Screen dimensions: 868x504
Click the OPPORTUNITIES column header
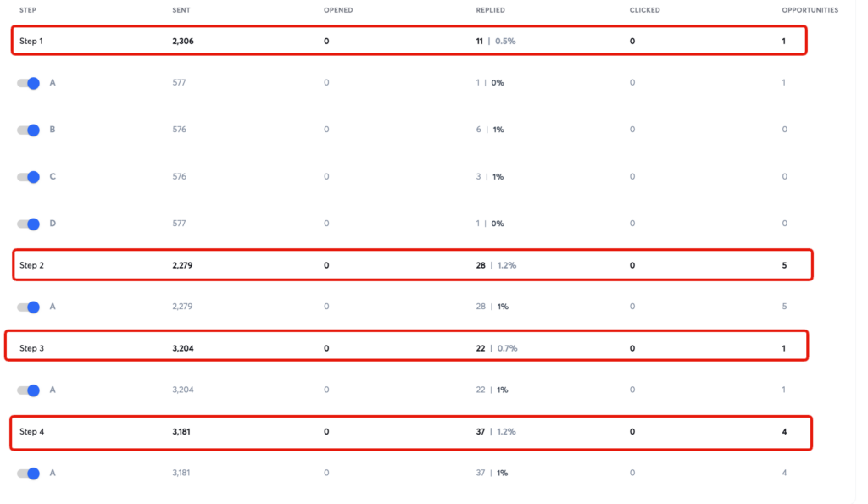pyautogui.click(x=810, y=10)
